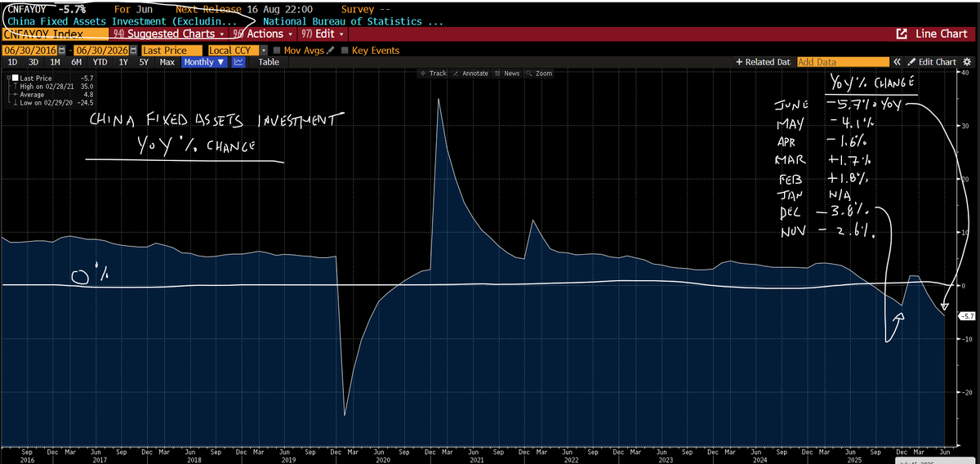Open start date calendar picker icon
The height and width of the screenshot is (464, 980).
(x=62, y=51)
